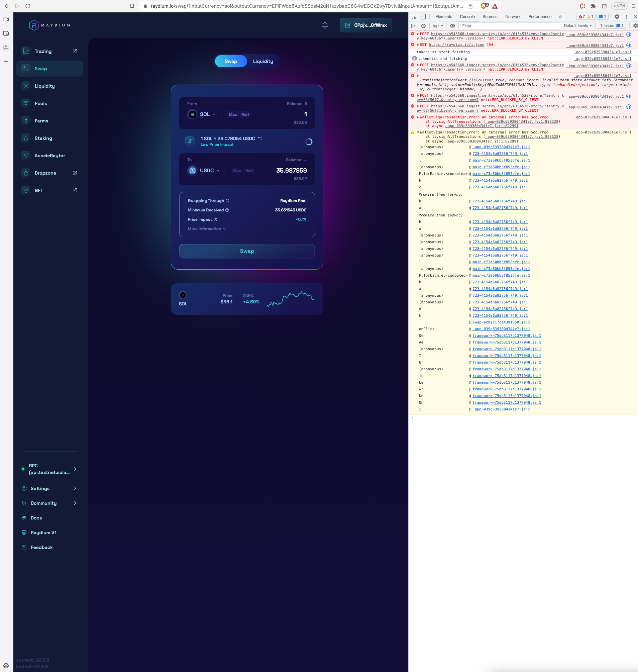
Task: Click the Brave Shields icon
Action: coord(484,6)
